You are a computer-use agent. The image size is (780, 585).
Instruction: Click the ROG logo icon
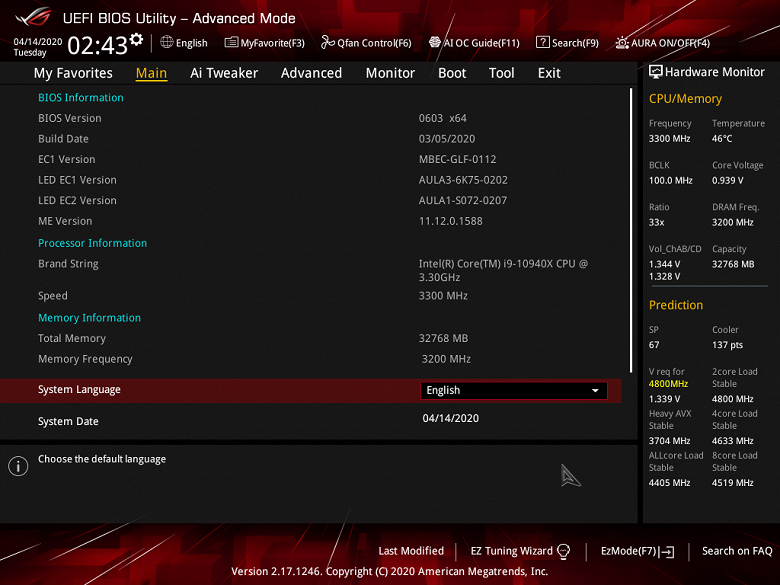click(x=33, y=17)
